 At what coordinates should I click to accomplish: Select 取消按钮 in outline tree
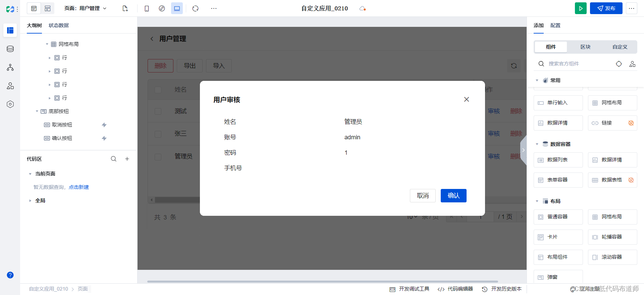62,125
